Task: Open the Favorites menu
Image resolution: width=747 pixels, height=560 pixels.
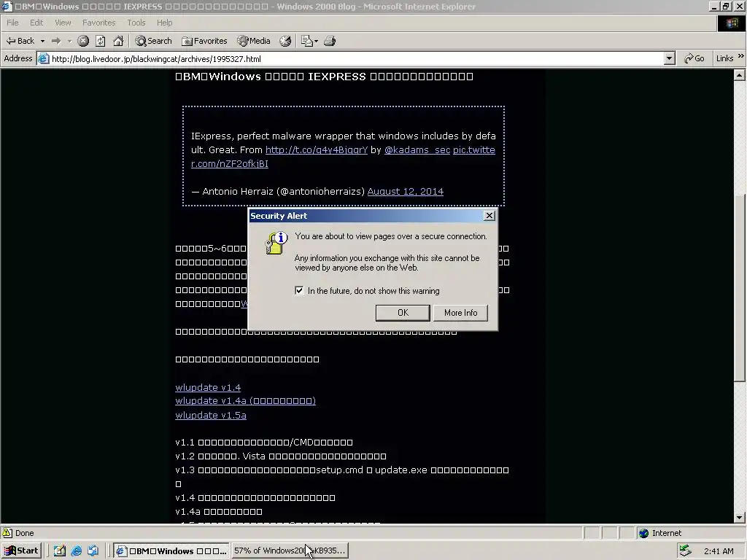Action: tap(98, 23)
